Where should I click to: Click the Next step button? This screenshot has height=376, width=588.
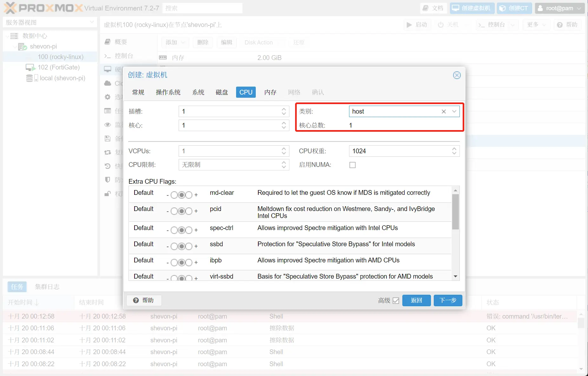pyautogui.click(x=448, y=300)
